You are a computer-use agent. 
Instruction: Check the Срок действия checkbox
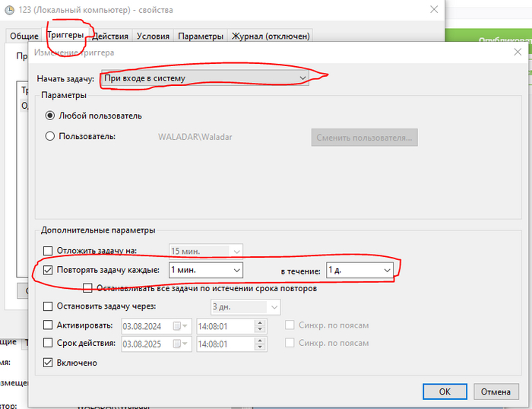48,343
